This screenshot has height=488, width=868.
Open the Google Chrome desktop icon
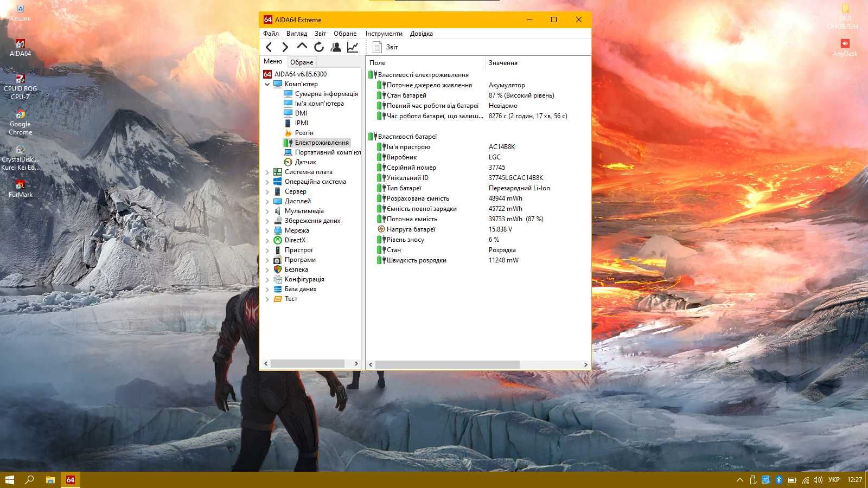tap(20, 122)
